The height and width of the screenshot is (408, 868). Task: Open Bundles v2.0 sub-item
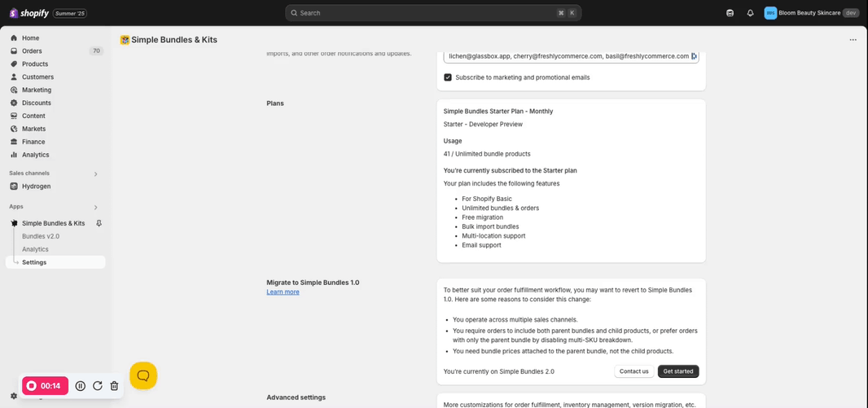coord(41,236)
